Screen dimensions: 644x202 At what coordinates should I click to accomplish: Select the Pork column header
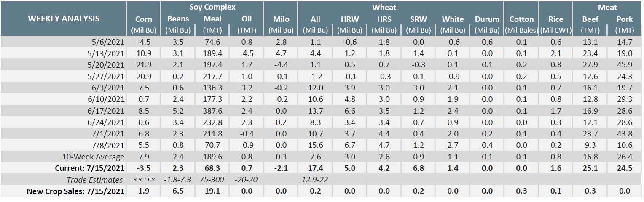pos(624,19)
